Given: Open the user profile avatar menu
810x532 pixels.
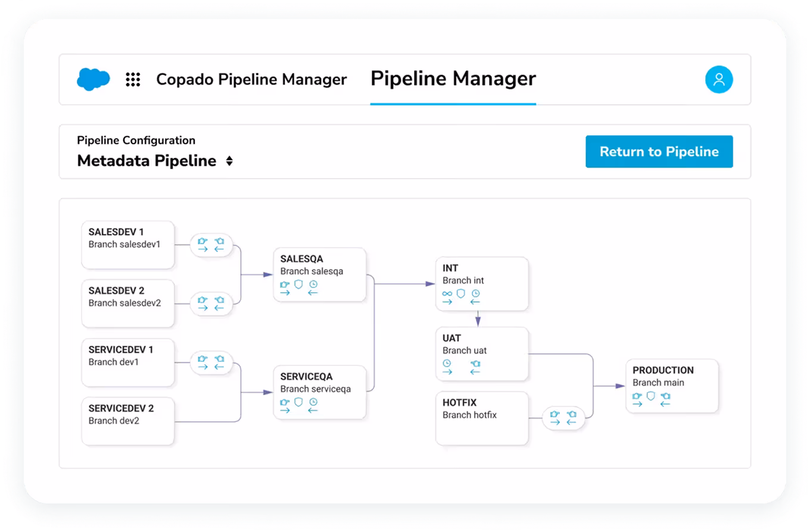Looking at the screenshot, I should [x=719, y=80].
